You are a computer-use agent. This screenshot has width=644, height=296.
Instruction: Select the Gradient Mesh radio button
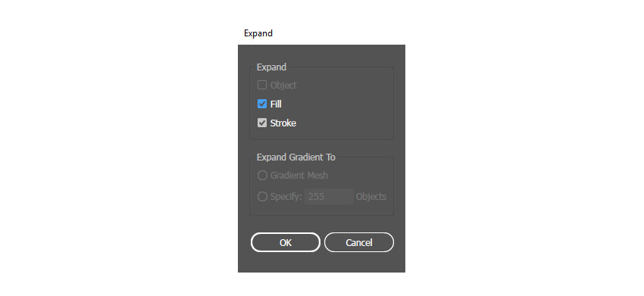262,176
